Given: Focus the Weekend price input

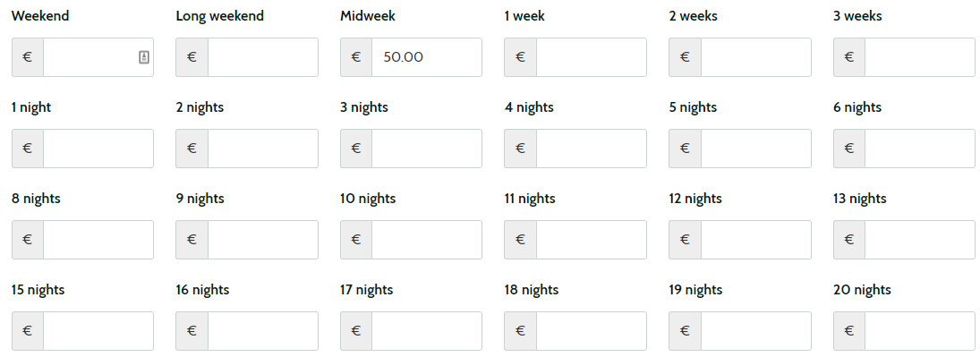Looking at the screenshot, I should [x=98, y=57].
